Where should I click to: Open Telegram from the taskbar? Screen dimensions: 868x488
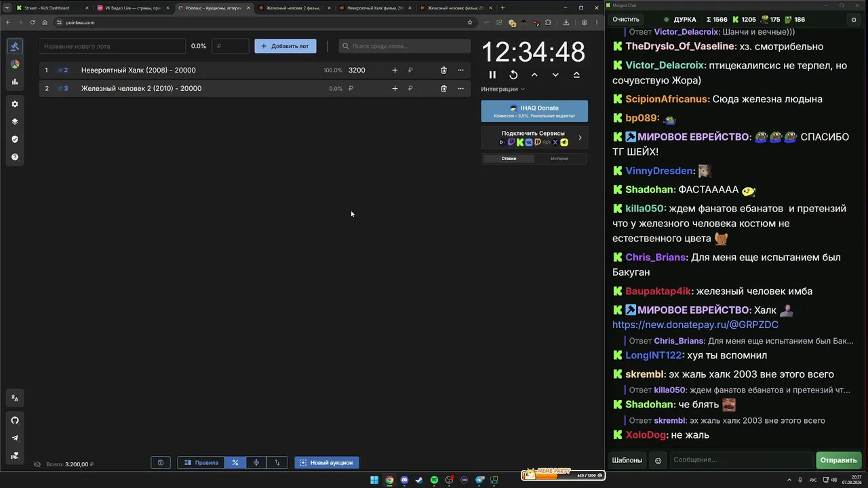(479, 480)
